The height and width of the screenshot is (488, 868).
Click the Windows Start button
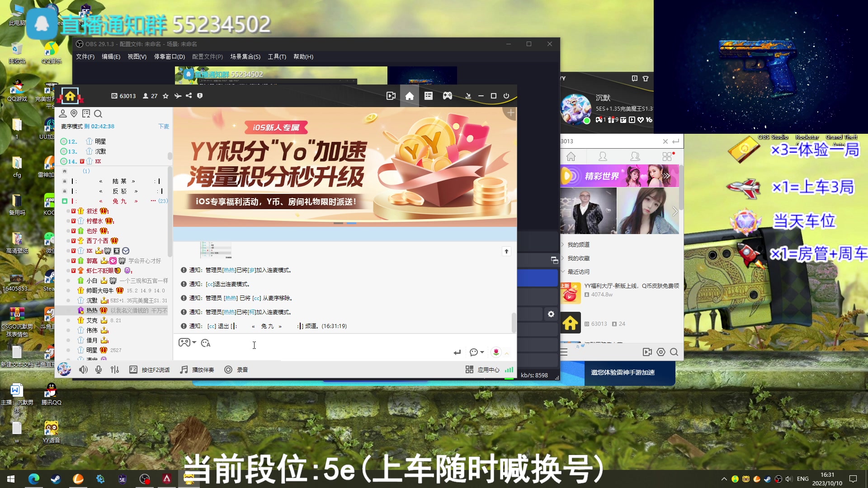(x=11, y=479)
